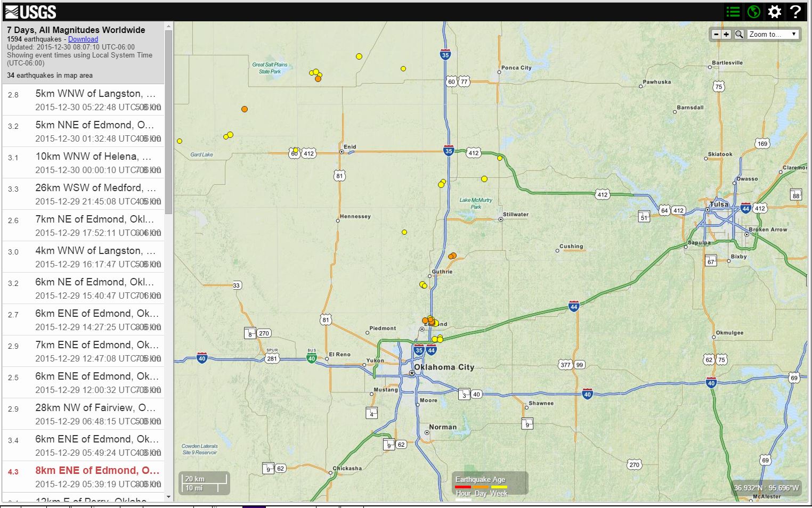Expand the 'Zoom to...' dropdown
This screenshot has width=812, height=508.
point(773,34)
